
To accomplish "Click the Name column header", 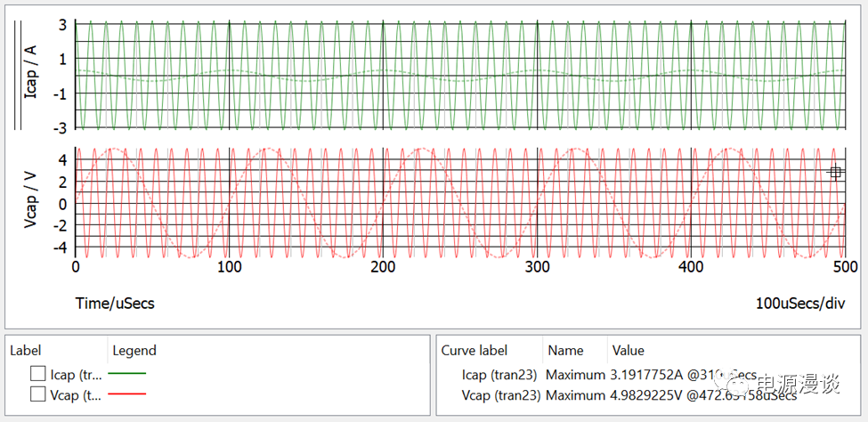I will tap(565, 351).
